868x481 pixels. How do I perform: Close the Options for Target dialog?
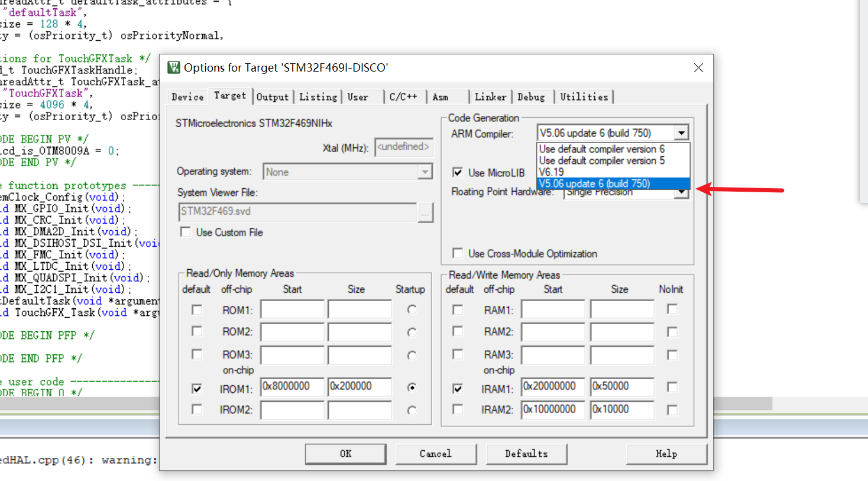pyautogui.click(x=698, y=67)
